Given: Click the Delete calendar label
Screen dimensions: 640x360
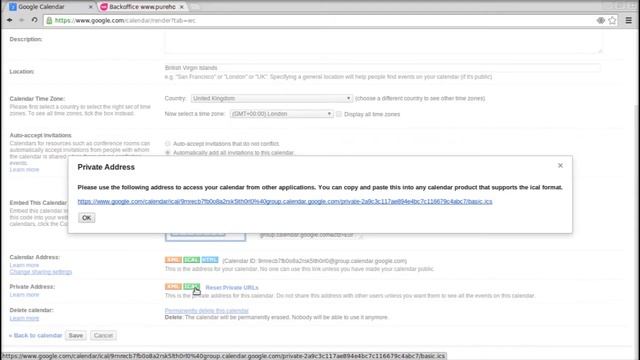Looking at the screenshot, I should [x=31, y=310].
